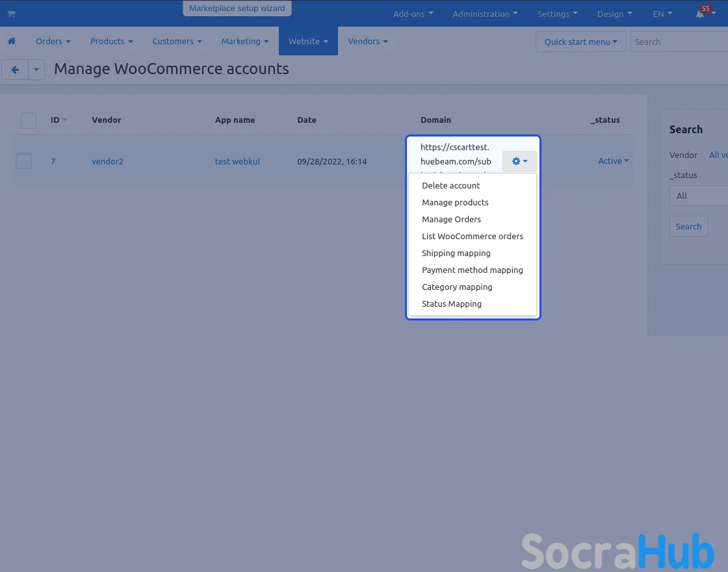The image size is (728, 572).
Task: Click the back arrow button
Action: pyautogui.click(x=15, y=70)
